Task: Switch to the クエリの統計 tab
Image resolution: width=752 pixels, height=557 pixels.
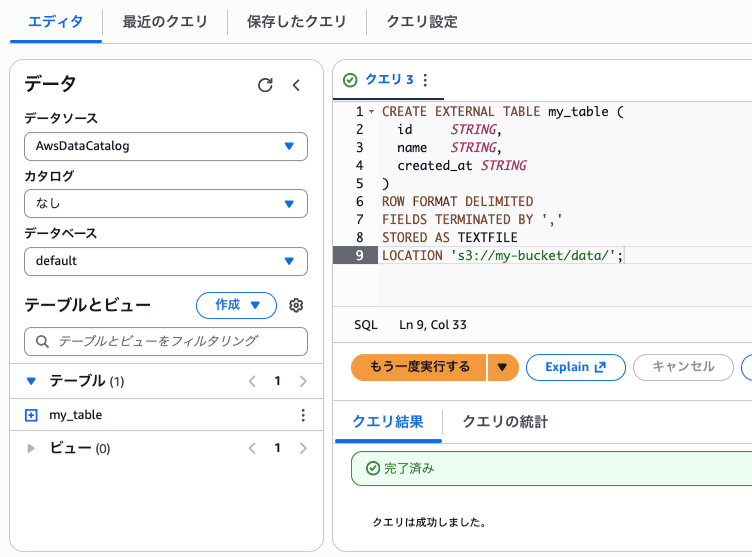Action: click(x=504, y=422)
